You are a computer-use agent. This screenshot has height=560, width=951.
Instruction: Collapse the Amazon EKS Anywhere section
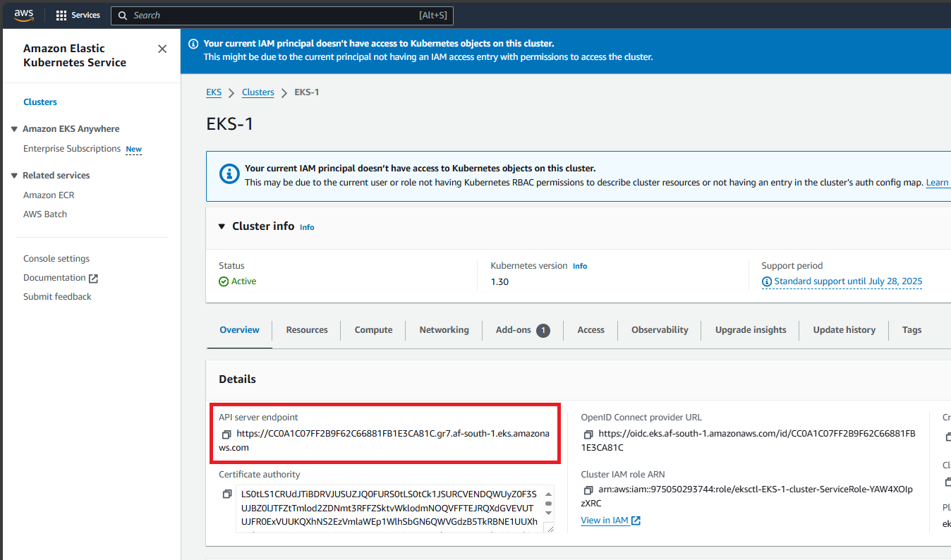tap(14, 129)
